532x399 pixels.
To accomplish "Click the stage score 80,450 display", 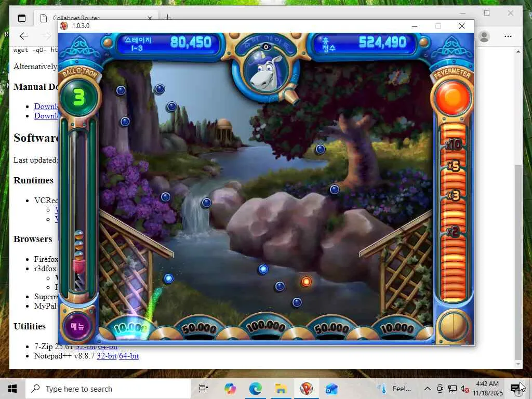I will (x=191, y=43).
